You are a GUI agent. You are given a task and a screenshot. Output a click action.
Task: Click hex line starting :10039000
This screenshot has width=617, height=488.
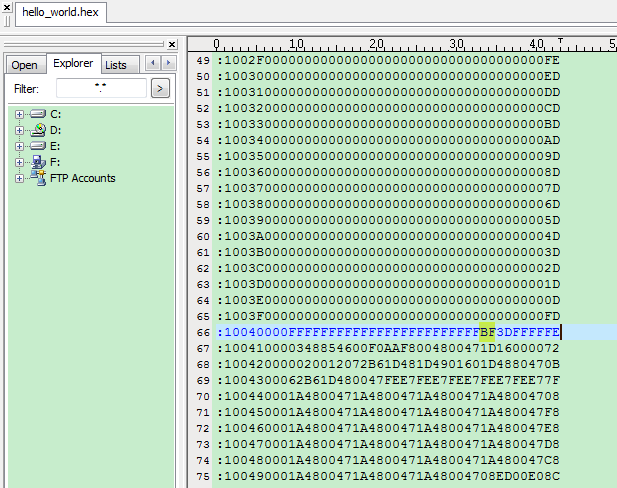(388, 220)
